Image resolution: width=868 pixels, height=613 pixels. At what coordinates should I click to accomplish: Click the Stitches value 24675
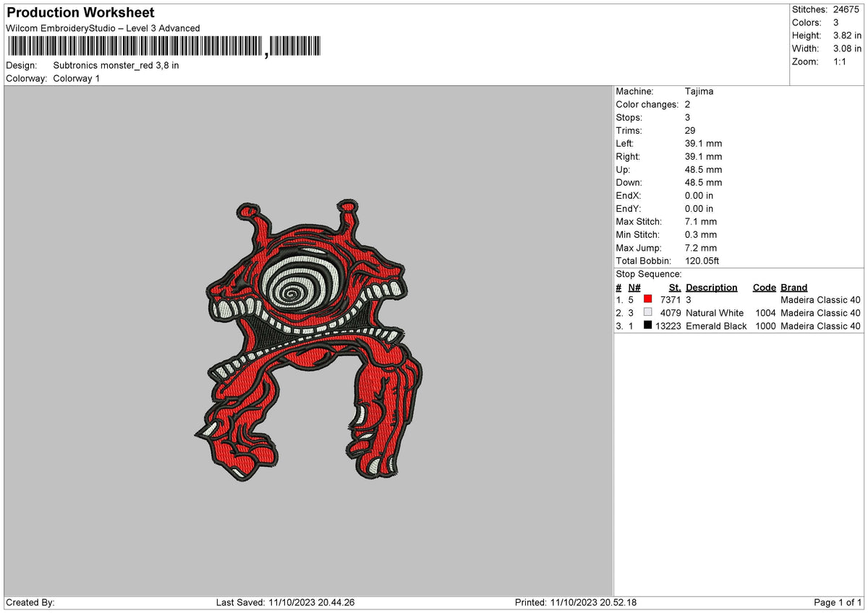(848, 9)
